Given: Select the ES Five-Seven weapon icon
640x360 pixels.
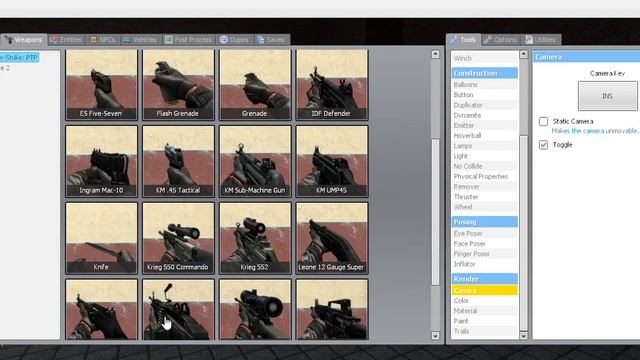Looking at the screenshot, I should click(101, 85).
